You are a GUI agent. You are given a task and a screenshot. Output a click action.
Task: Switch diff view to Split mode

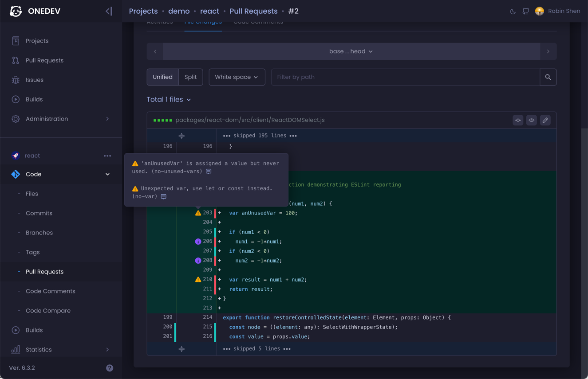coord(190,77)
